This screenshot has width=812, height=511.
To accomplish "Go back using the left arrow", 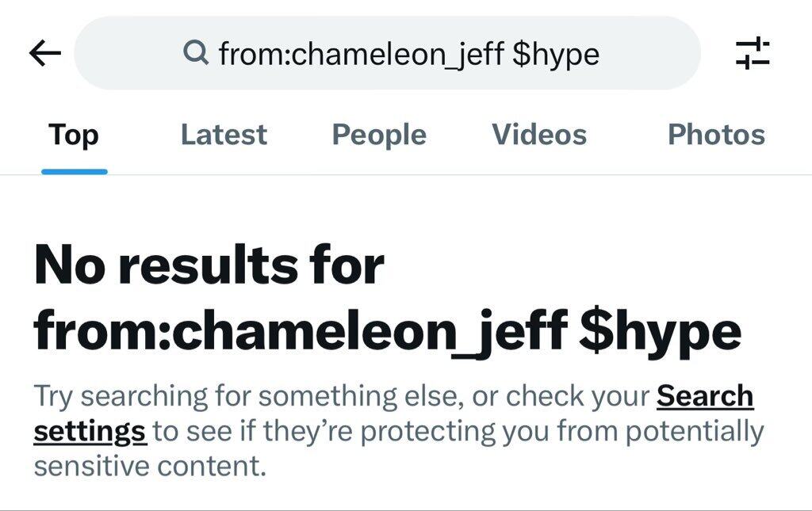I will (x=45, y=54).
